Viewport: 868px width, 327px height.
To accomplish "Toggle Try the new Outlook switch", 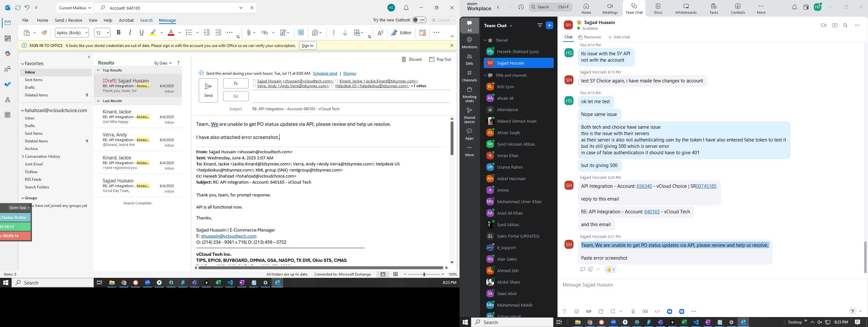I will pyautogui.click(x=419, y=20).
